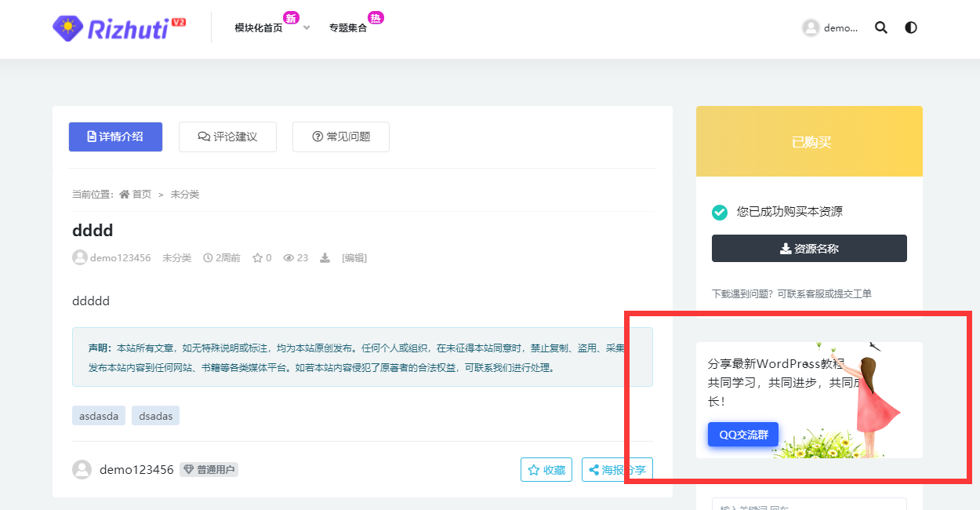Click the 海报分享 share button

(x=617, y=470)
